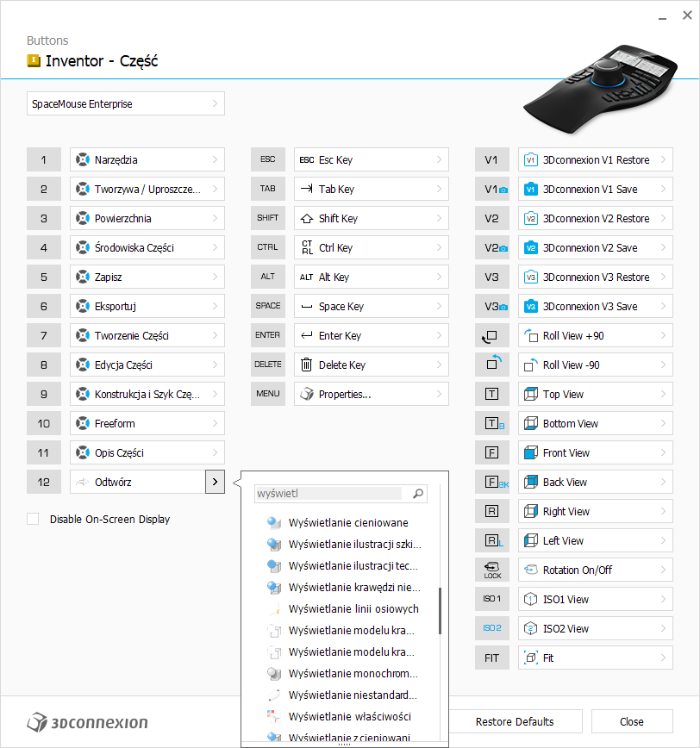
Task: Select the Freeform command icon
Action: (x=84, y=423)
